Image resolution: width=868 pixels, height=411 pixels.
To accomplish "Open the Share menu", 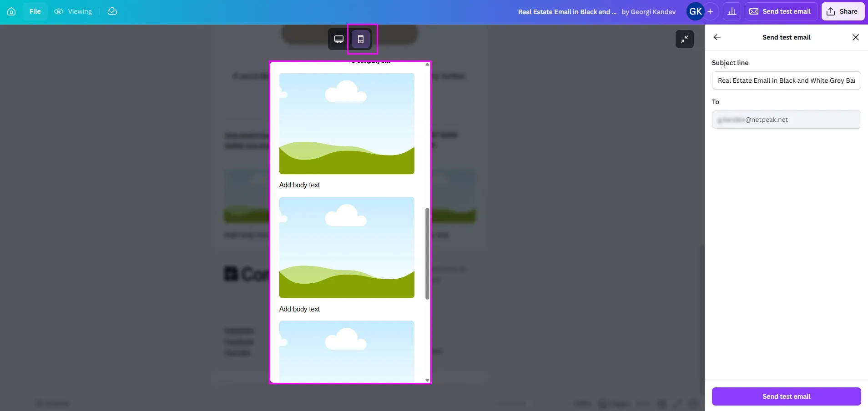I will pos(843,11).
